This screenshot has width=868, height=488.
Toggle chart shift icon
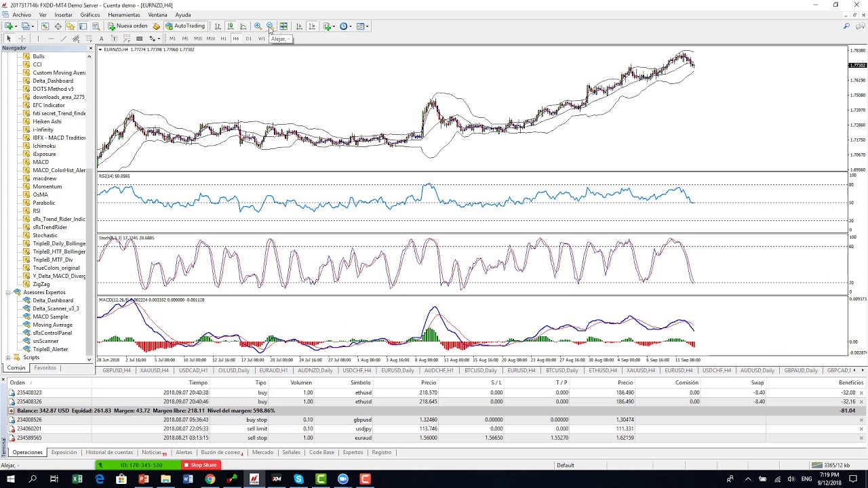pos(312,26)
